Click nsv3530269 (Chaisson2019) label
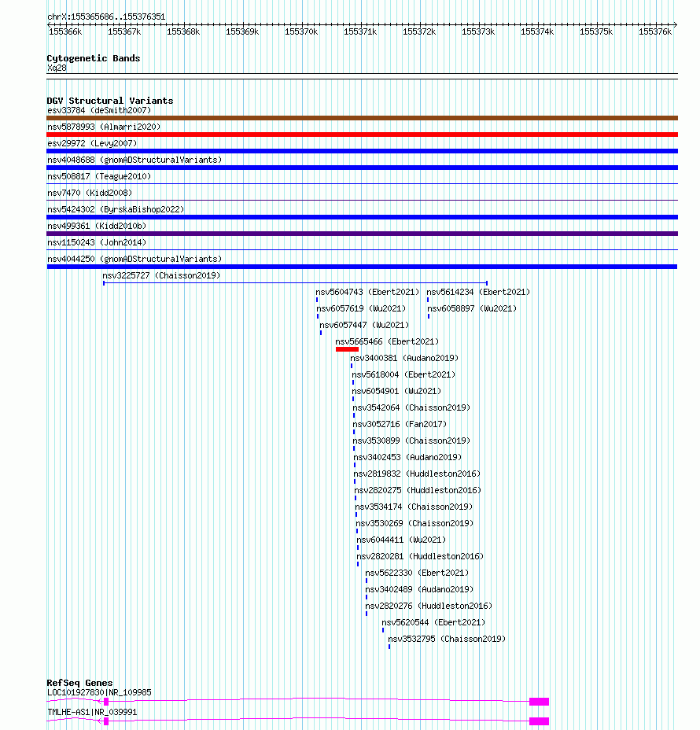This screenshot has height=730, width=700. (414, 523)
